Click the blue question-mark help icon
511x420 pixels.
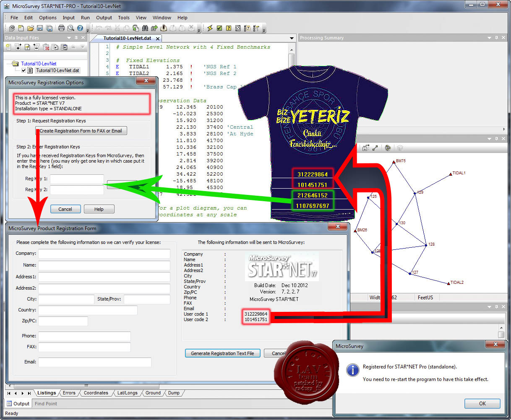click(80, 28)
